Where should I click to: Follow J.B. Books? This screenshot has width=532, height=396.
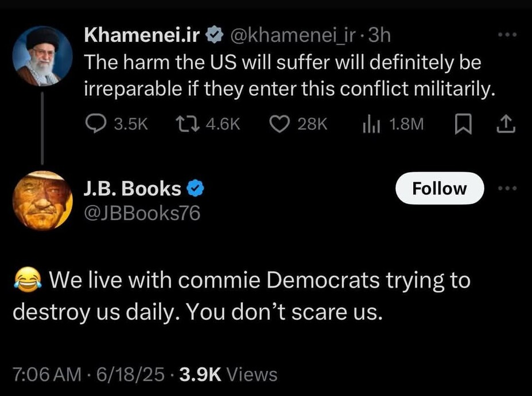[x=440, y=188]
